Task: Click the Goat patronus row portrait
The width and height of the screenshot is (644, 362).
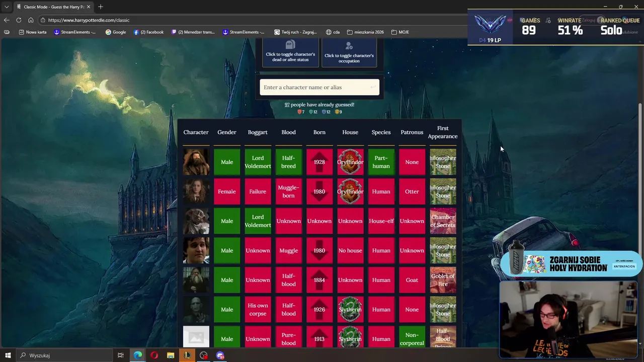Action: pos(196,280)
